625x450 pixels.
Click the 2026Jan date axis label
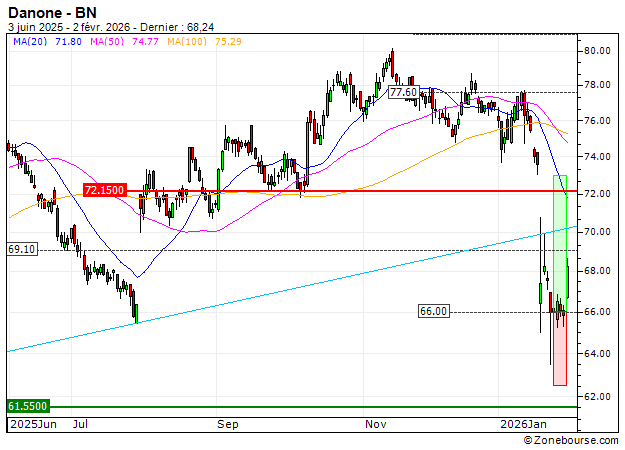pos(521,424)
